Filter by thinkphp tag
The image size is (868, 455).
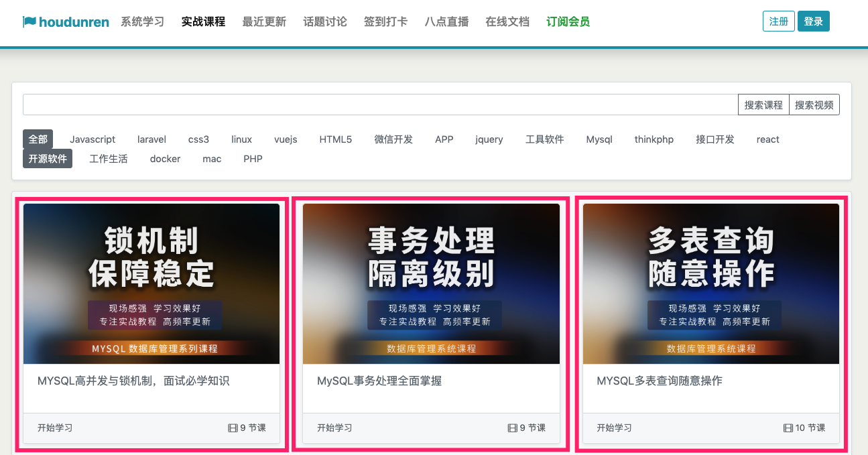pyautogui.click(x=654, y=139)
